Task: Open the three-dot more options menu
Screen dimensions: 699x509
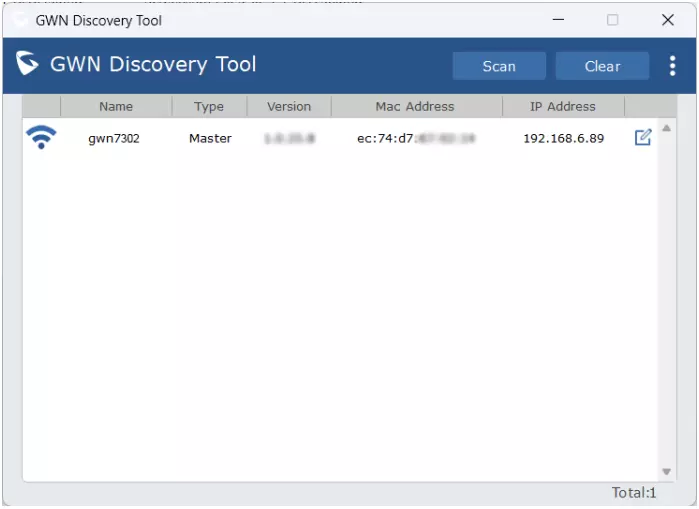Action: coord(672,66)
